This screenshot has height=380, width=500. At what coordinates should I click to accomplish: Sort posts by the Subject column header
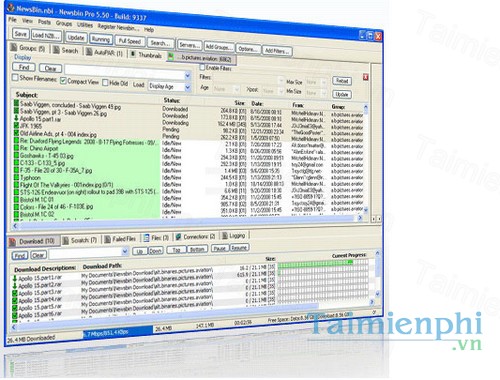(x=27, y=95)
